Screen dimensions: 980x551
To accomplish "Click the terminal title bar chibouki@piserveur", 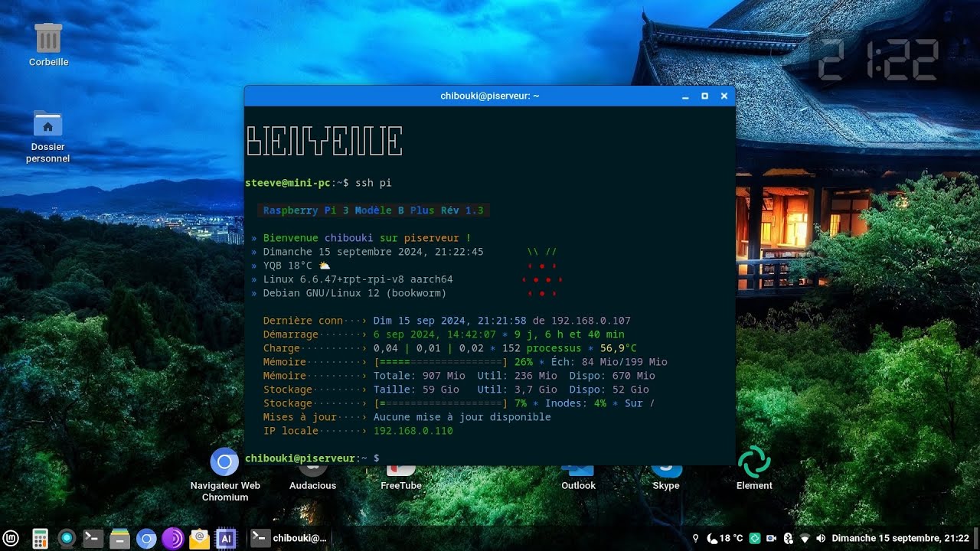I will [490, 96].
